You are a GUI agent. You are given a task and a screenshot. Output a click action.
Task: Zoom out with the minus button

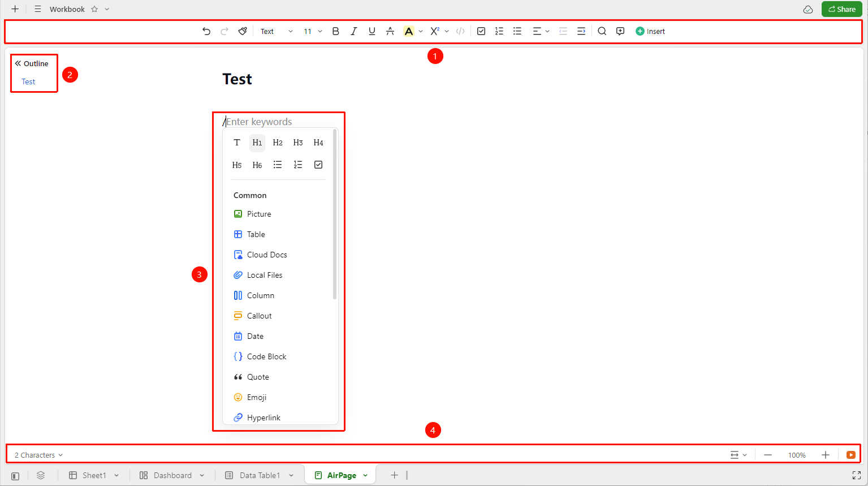click(x=767, y=455)
